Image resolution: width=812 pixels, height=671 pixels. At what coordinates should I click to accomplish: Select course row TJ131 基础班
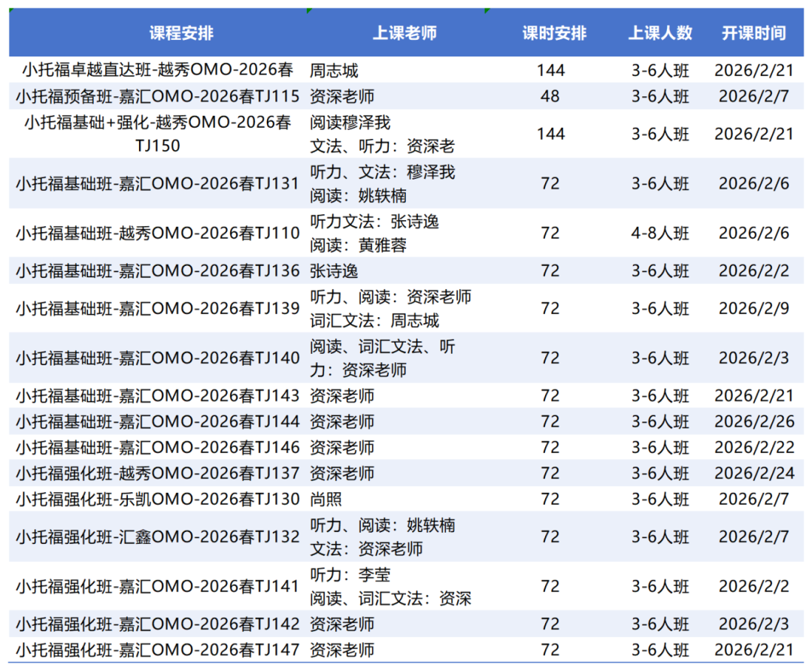coord(155,183)
